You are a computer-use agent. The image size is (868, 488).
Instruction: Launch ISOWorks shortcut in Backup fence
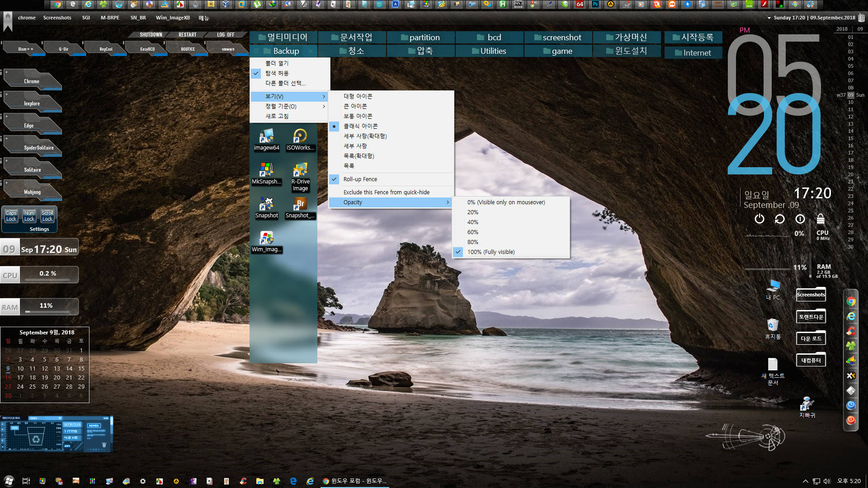pos(300,140)
